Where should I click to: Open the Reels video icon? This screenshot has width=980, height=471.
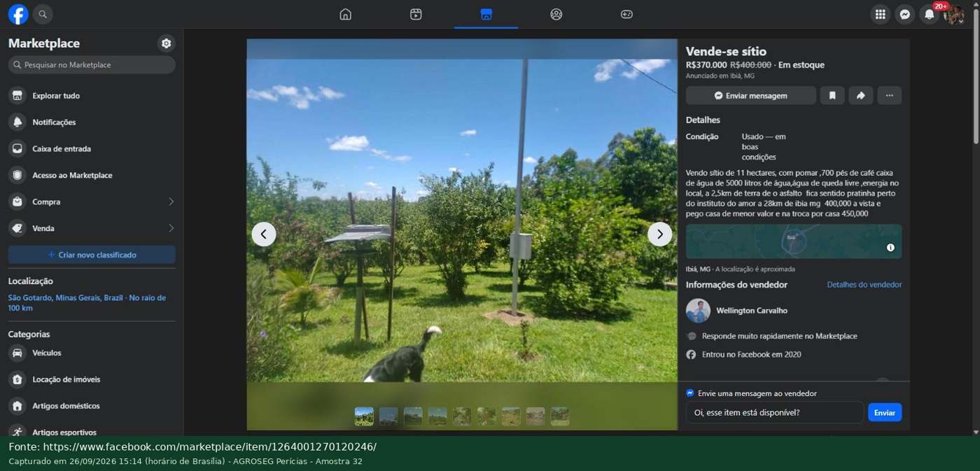tap(416, 14)
